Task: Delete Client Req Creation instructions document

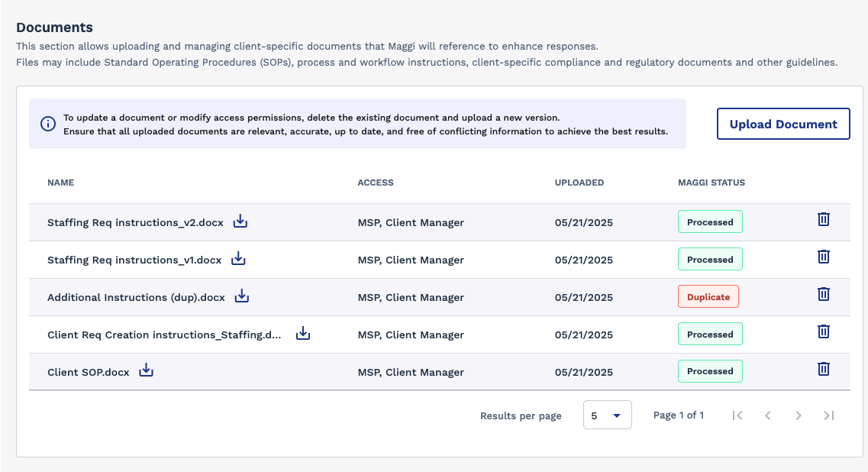Action: coord(824,331)
